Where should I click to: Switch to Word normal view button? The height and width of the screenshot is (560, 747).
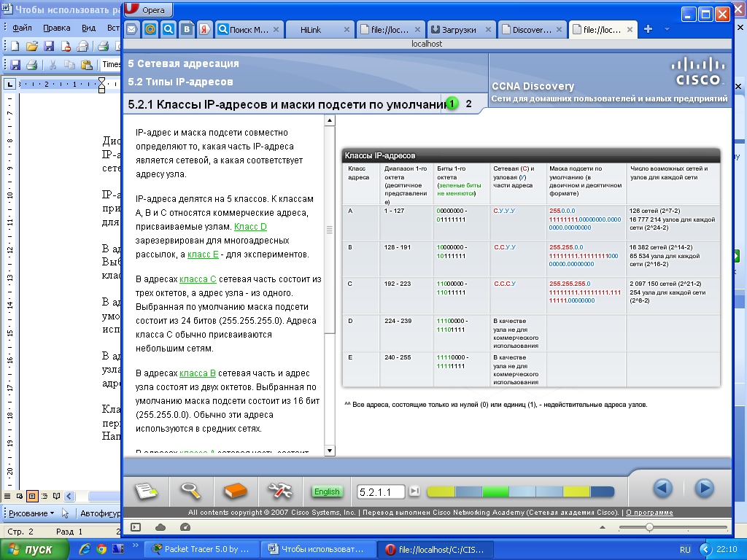[7, 496]
